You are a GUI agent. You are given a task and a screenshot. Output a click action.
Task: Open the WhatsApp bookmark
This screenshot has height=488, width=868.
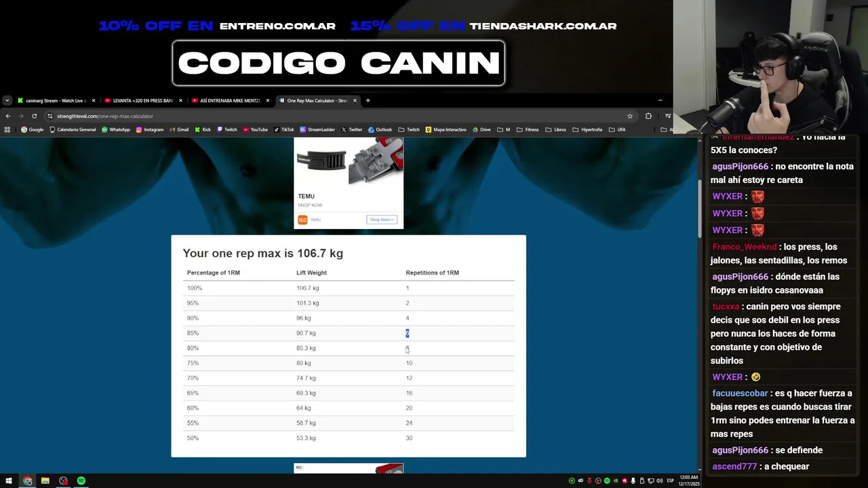[x=115, y=129]
